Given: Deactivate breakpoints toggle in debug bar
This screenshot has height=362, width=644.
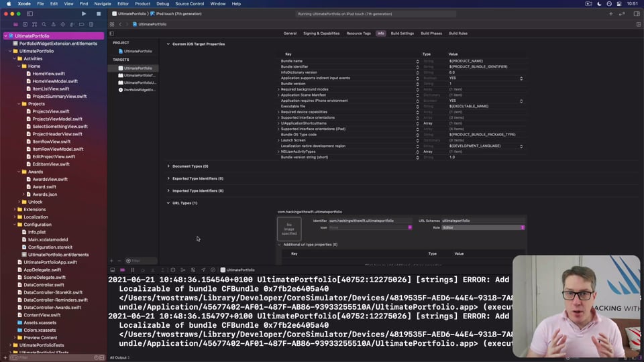Looking at the screenshot, I should [x=122, y=270].
